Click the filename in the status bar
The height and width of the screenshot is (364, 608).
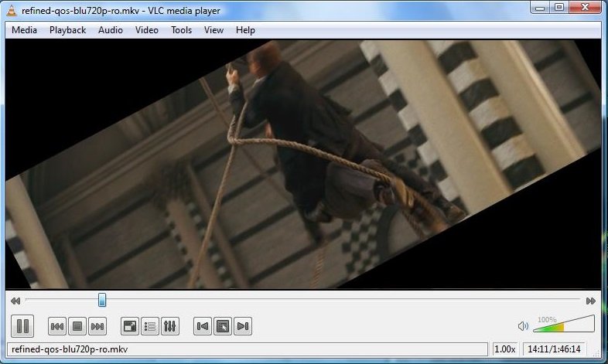(70, 349)
